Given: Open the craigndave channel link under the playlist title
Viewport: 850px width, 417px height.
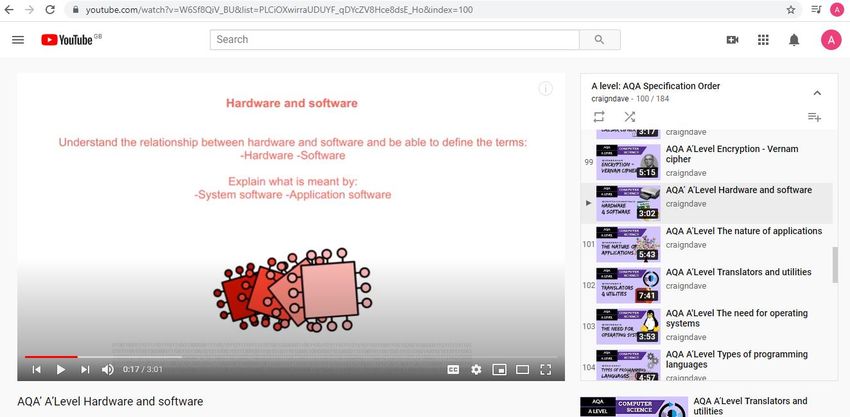Looking at the screenshot, I should (x=610, y=99).
